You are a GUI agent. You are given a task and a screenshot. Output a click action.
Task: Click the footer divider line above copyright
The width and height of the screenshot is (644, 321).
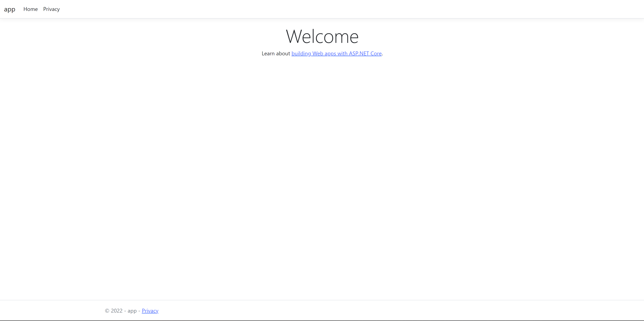tap(322, 300)
